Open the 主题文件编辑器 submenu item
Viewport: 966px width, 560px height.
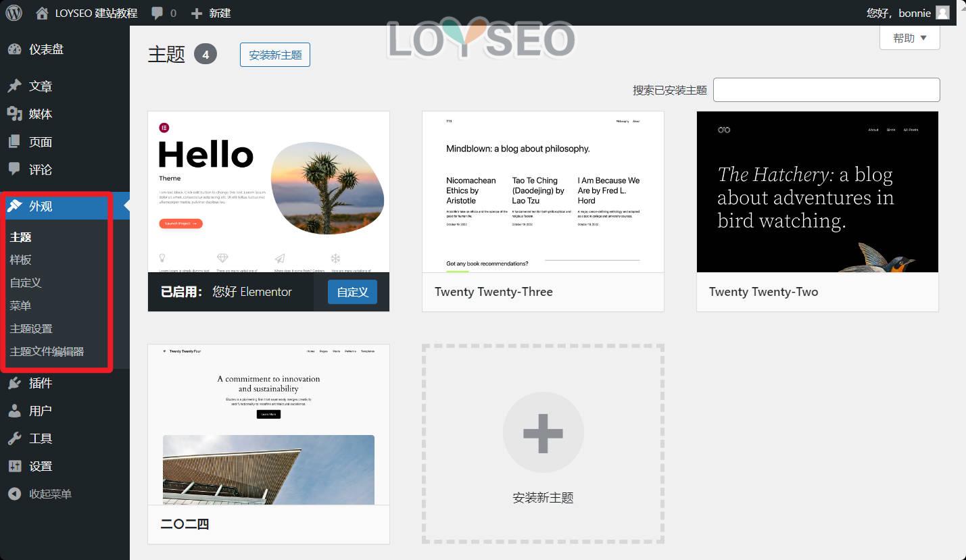tap(47, 352)
